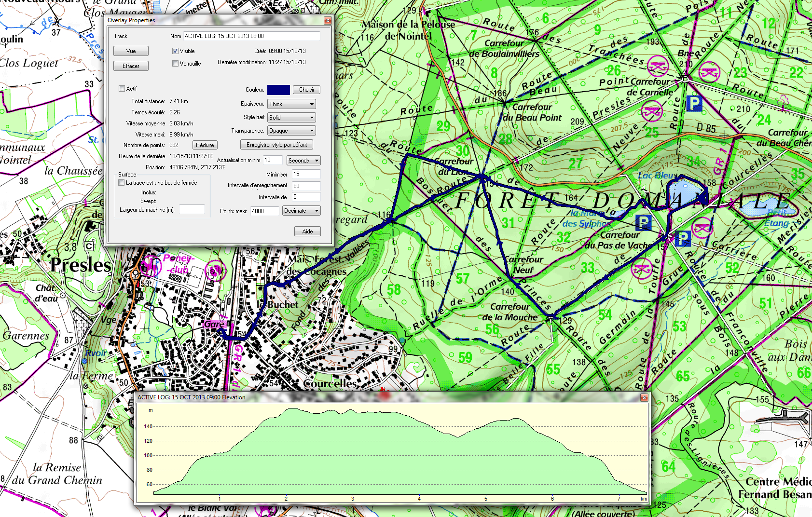Uncheck the Visible checkbox

coord(176,51)
